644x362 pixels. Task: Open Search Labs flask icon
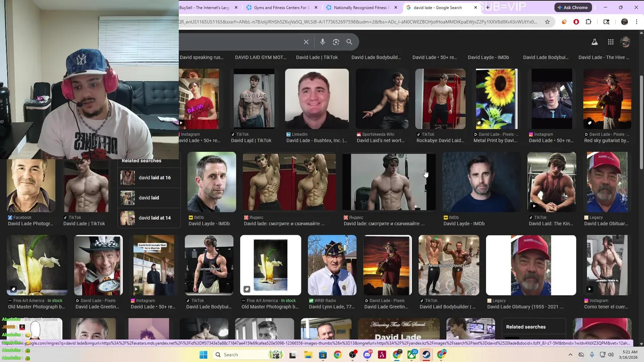[594, 42]
